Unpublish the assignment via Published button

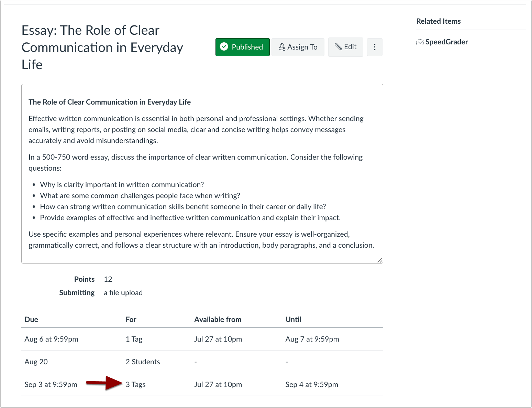point(242,47)
